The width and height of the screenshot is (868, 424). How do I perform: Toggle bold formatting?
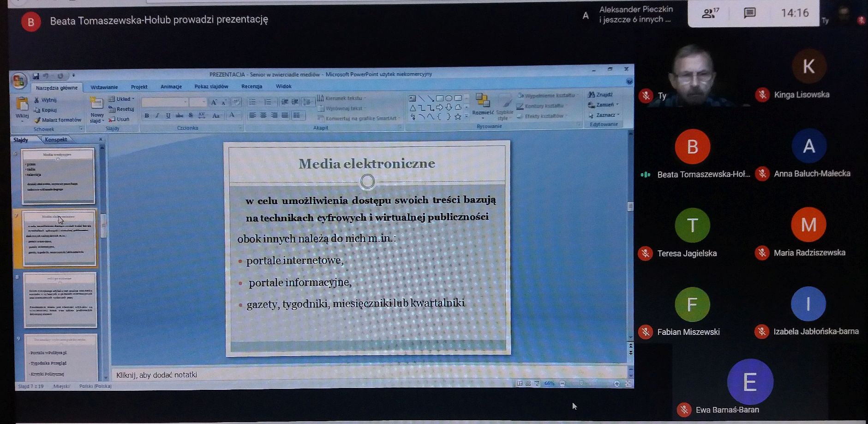coord(147,115)
